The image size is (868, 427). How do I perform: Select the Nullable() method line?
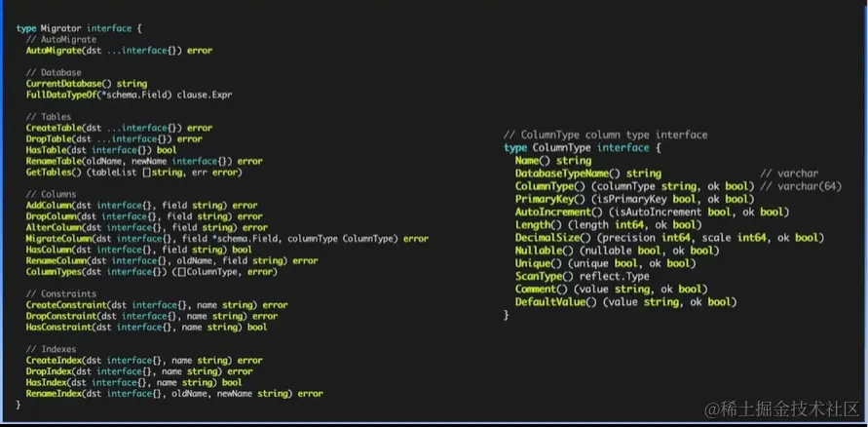click(x=618, y=251)
